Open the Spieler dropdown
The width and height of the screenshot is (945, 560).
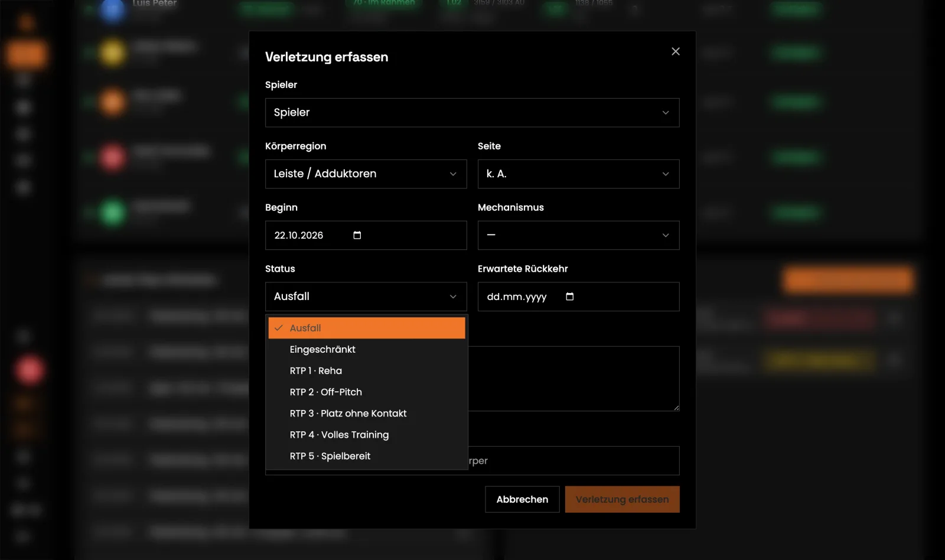[x=472, y=113]
